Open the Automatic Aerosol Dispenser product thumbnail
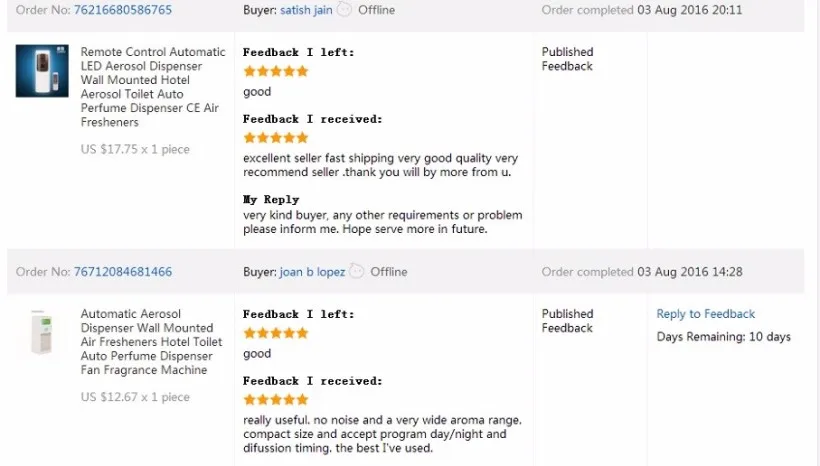Image resolution: width=820 pixels, height=466 pixels. (42, 333)
